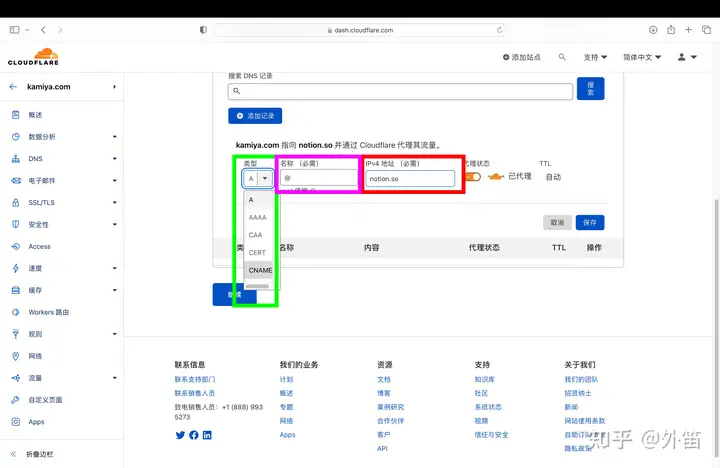Screen dimensions: 720x468
Task: Expand the 规则 section chevron
Action: (114, 334)
